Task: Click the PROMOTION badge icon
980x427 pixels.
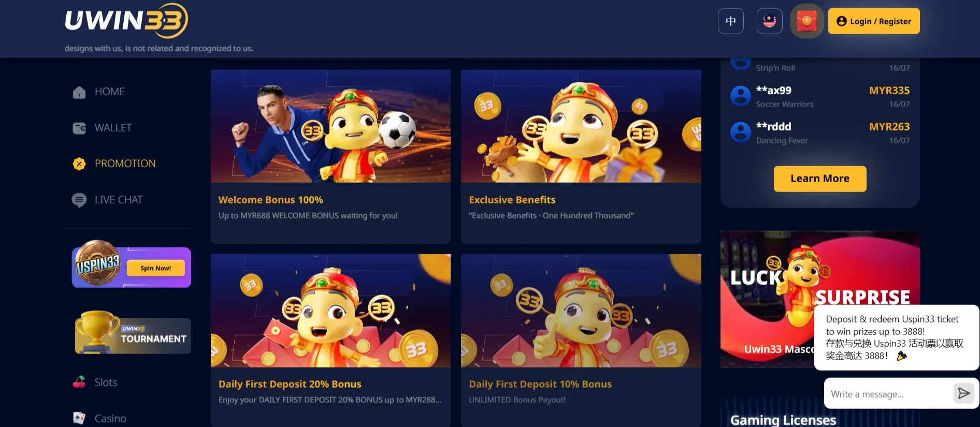Action: point(79,164)
